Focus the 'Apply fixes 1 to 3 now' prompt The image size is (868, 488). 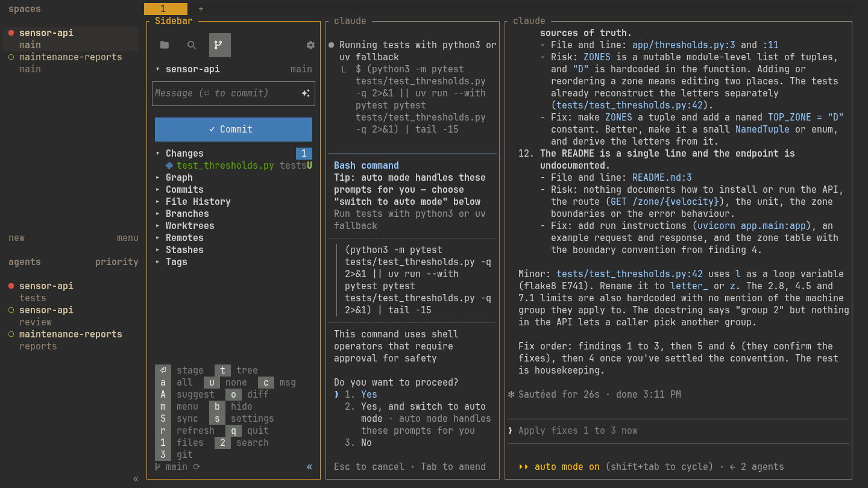678,431
